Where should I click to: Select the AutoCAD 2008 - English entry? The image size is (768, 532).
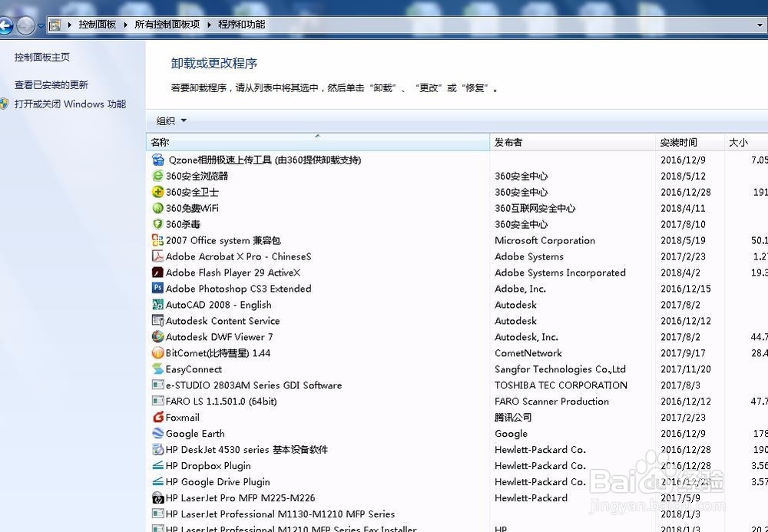click(x=218, y=305)
